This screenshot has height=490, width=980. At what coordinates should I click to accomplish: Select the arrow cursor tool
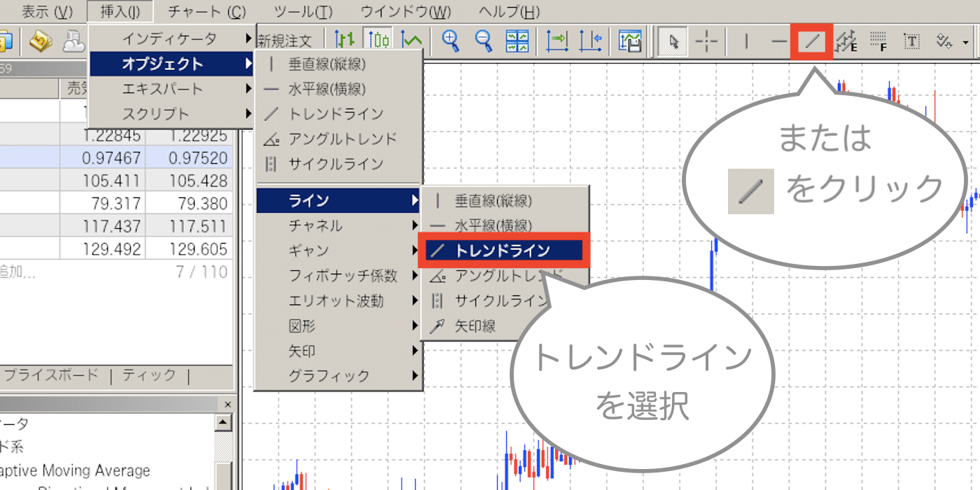point(673,42)
